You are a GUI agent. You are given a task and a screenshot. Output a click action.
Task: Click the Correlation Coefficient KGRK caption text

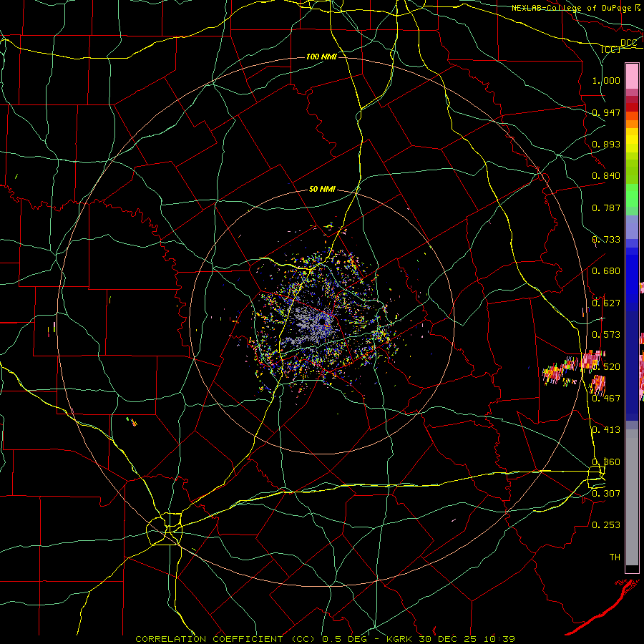pos(326,639)
